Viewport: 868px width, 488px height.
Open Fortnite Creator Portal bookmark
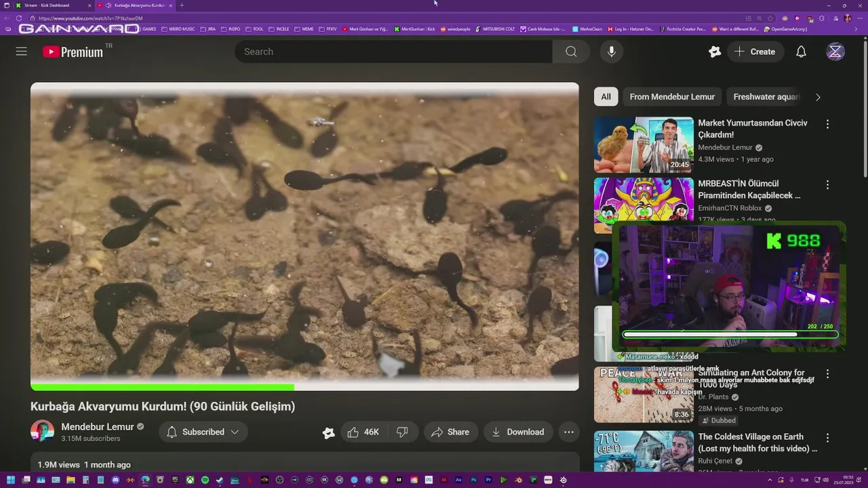click(684, 29)
